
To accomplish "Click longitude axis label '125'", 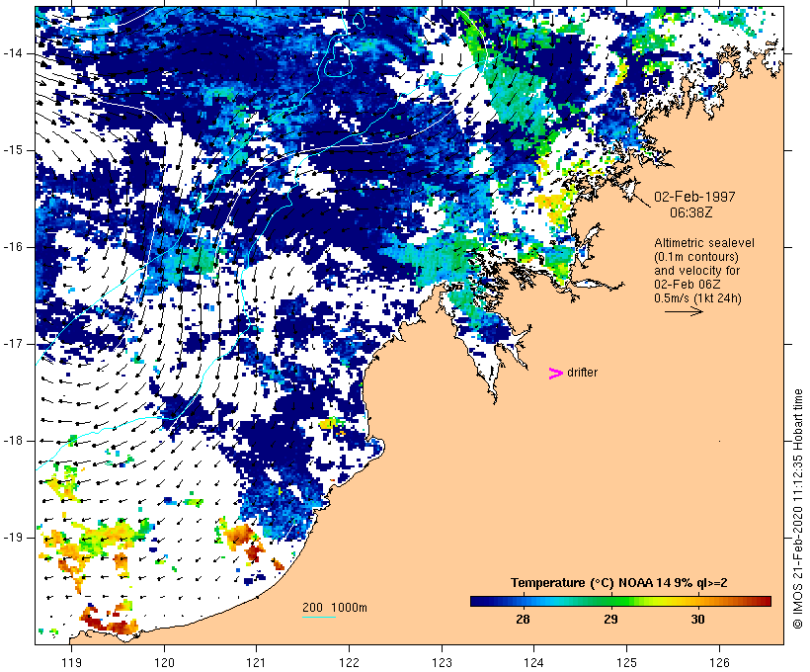I will point(627,662).
